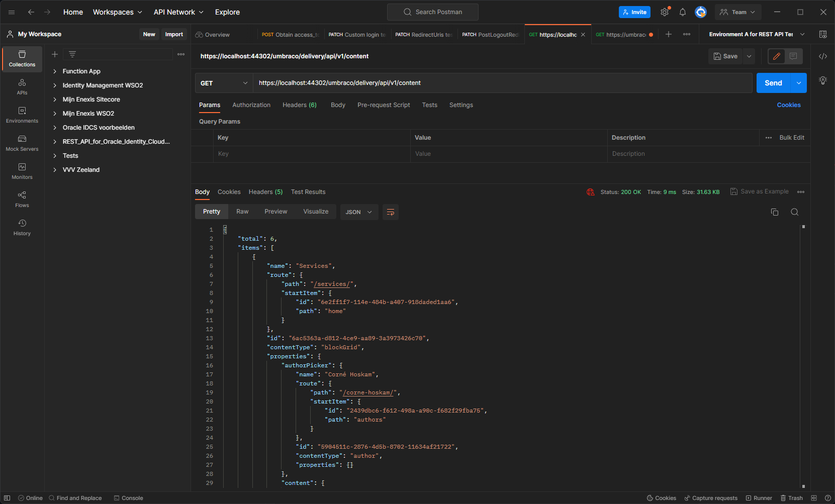Switch to the Authorization tab

251,105
